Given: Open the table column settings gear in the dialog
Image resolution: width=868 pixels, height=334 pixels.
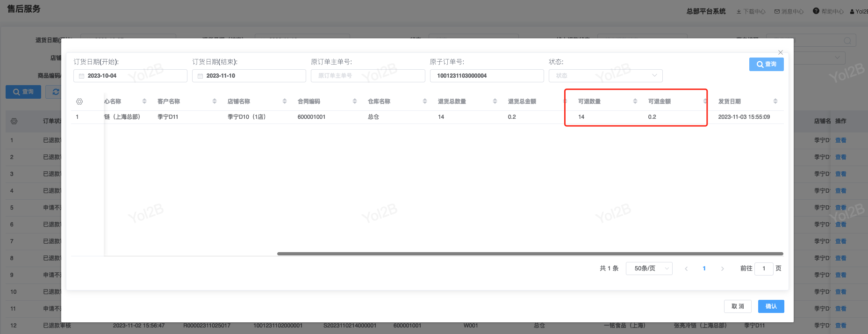Looking at the screenshot, I should (79, 102).
